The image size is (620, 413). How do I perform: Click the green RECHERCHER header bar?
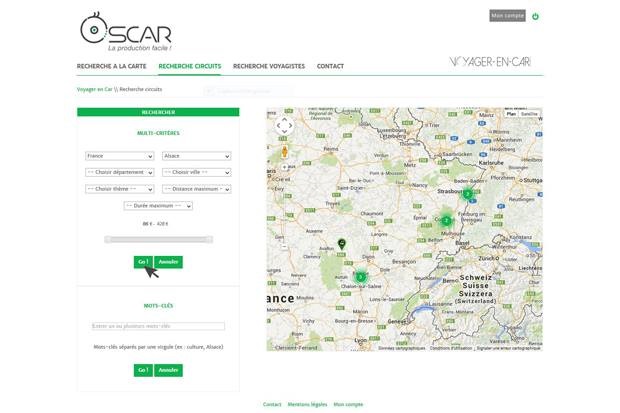(x=158, y=112)
